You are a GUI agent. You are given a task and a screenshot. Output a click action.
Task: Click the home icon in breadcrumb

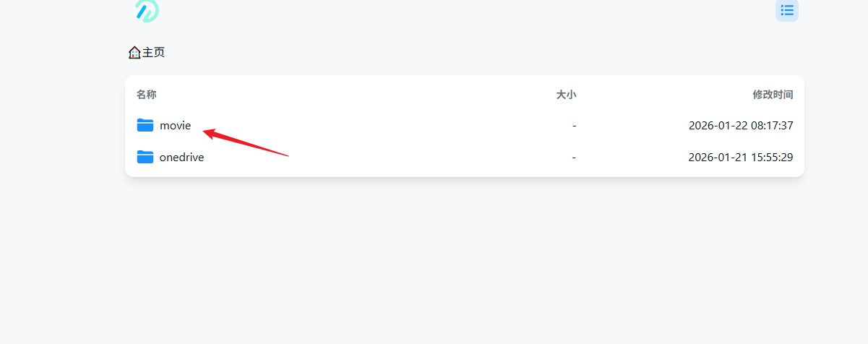134,53
